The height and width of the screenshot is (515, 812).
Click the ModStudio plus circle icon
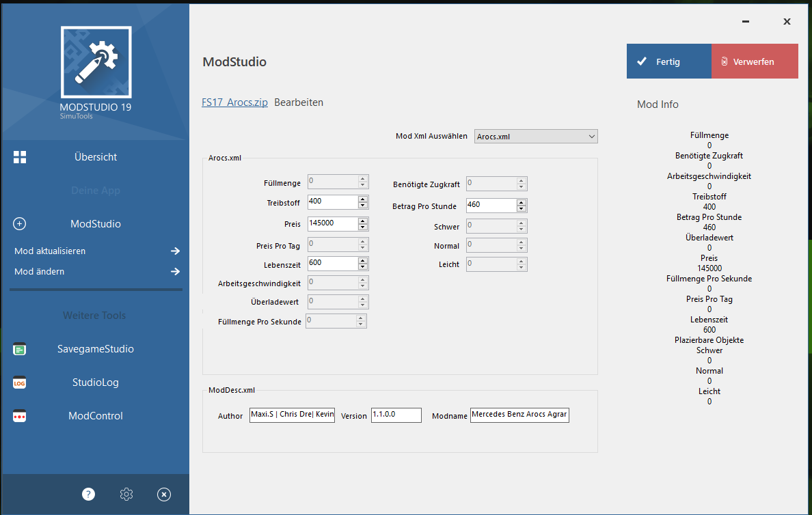tap(20, 224)
